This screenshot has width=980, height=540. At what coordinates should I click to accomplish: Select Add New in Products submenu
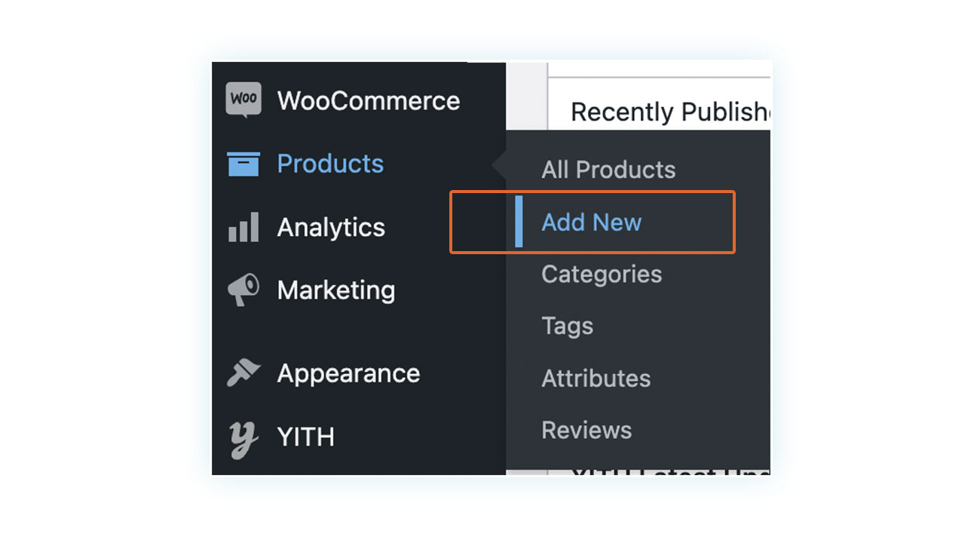click(x=592, y=222)
